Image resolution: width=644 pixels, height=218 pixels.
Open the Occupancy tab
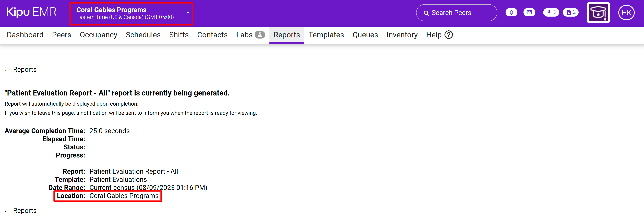98,35
